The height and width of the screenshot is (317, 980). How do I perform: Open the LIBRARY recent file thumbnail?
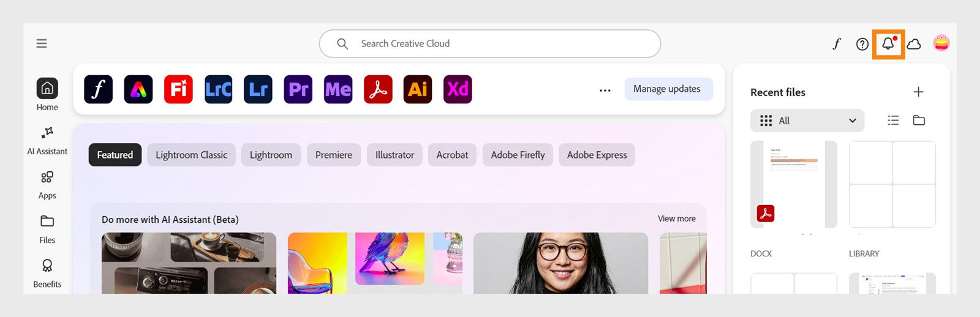pos(892,184)
